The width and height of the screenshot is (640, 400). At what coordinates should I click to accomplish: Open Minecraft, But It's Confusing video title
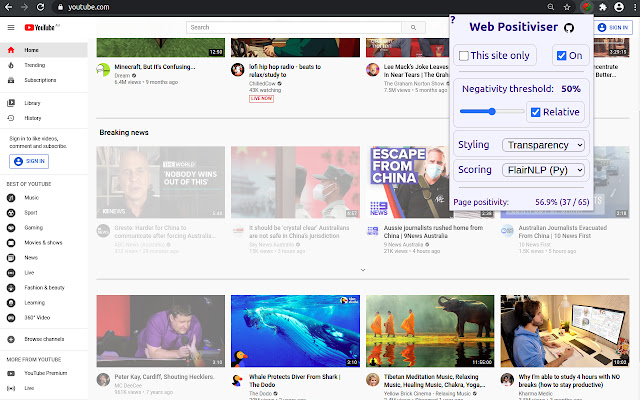click(x=155, y=67)
